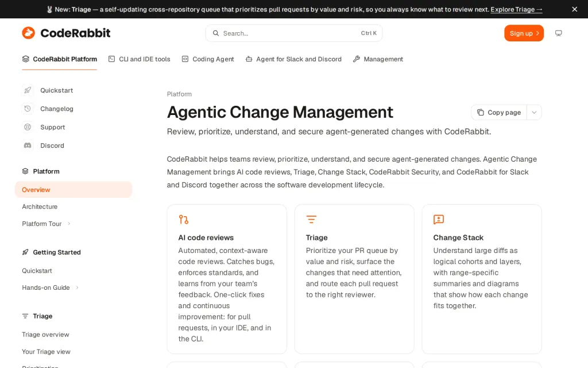Expand the Platform Tour submenu

click(69, 224)
